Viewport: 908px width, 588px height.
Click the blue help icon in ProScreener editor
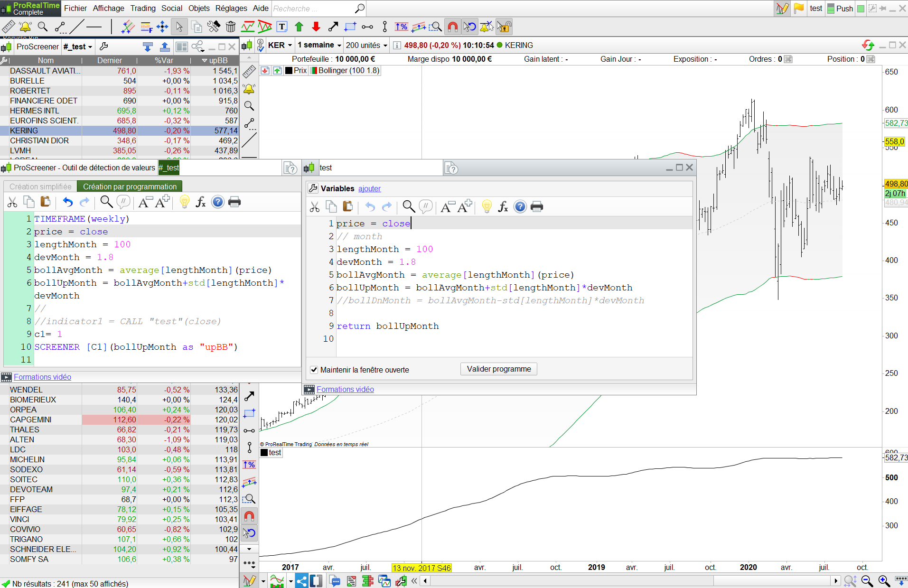pyautogui.click(x=217, y=202)
